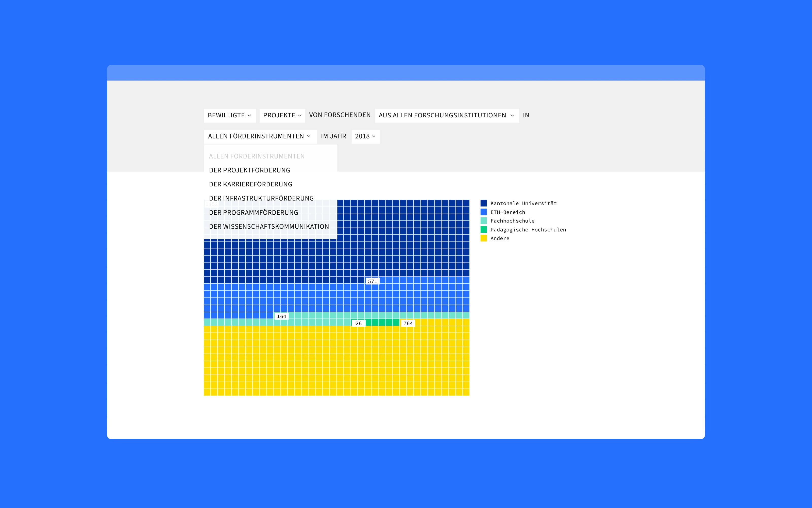Choose DER PROJEKTFÖRDERUNG option
This screenshot has width=812, height=508.
tap(250, 170)
